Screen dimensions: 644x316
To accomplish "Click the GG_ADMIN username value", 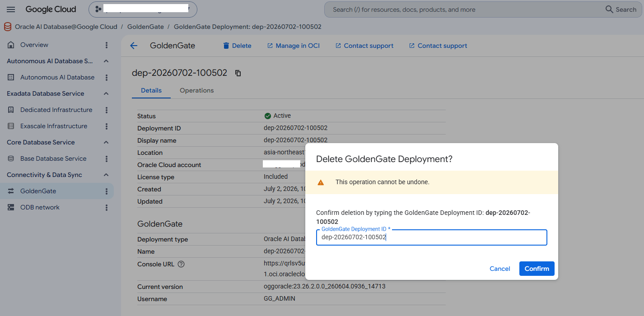I will pos(280,299).
